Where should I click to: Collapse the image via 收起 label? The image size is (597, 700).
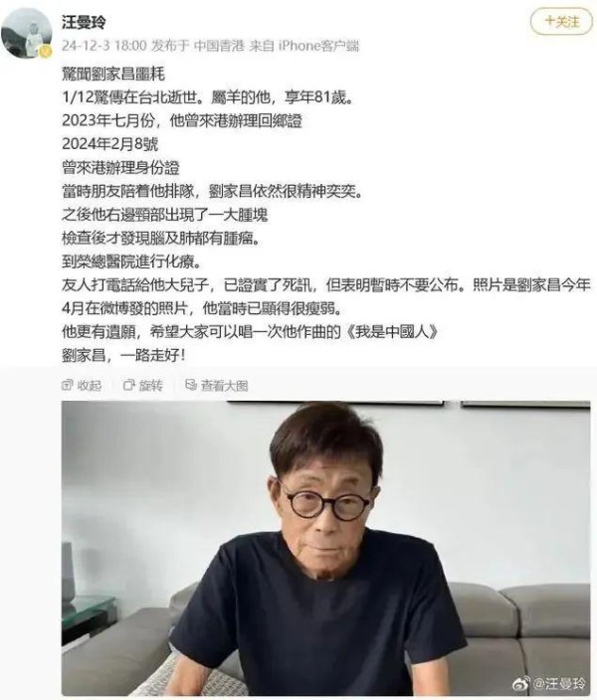pyautogui.click(x=90, y=385)
